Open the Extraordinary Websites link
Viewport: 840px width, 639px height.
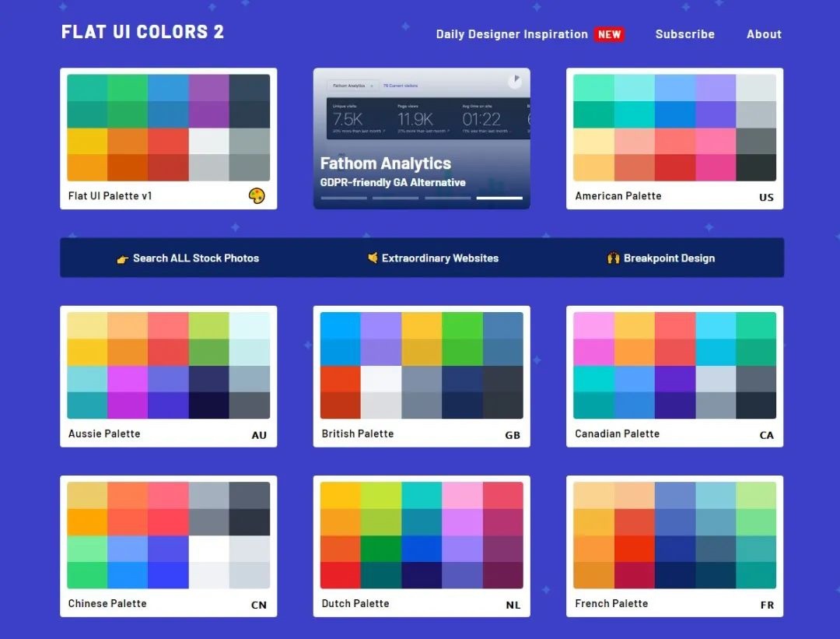pos(439,258)
